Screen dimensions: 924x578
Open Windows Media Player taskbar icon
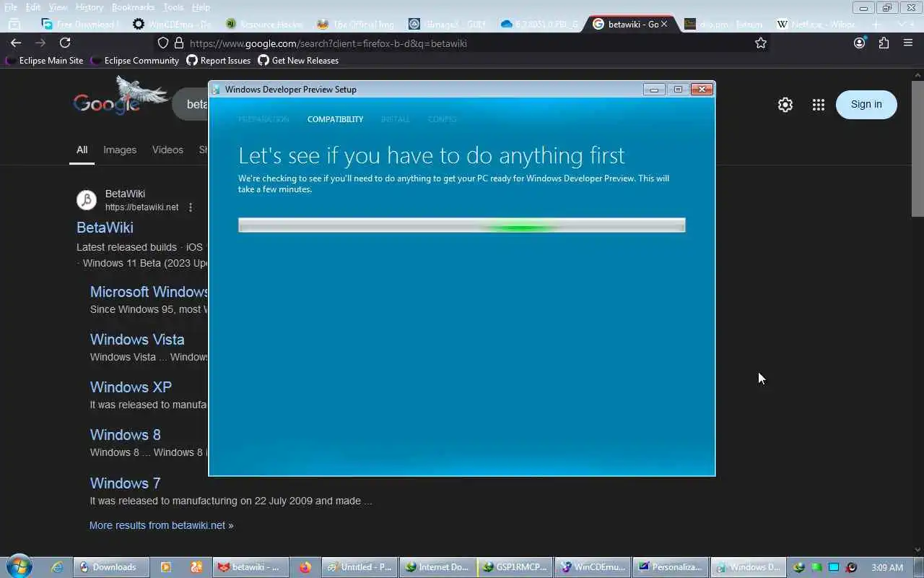[165, 567]
